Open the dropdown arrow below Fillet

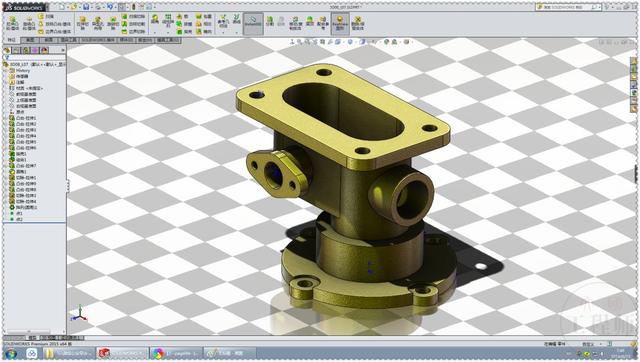click(x=155, y=31)
